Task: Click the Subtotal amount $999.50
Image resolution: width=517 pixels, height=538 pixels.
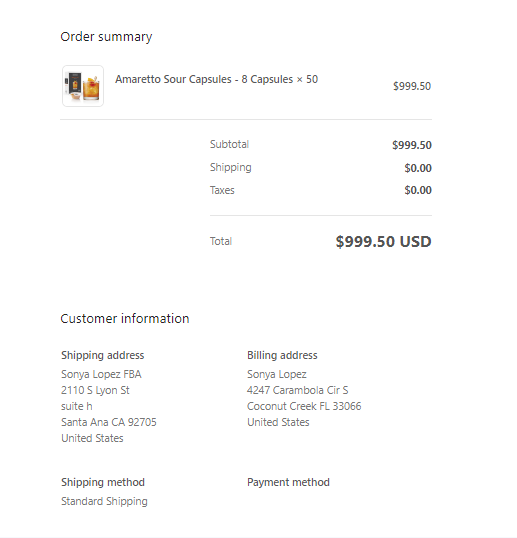Action: point(412,145)
